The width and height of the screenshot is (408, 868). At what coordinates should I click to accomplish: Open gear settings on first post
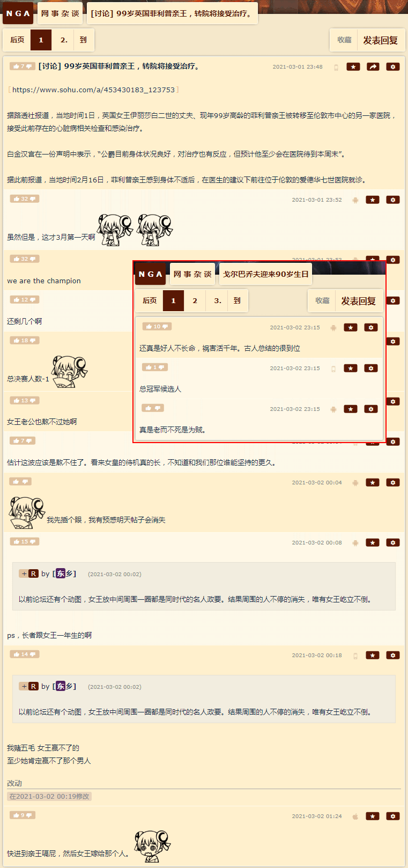(x=393, y=67)
